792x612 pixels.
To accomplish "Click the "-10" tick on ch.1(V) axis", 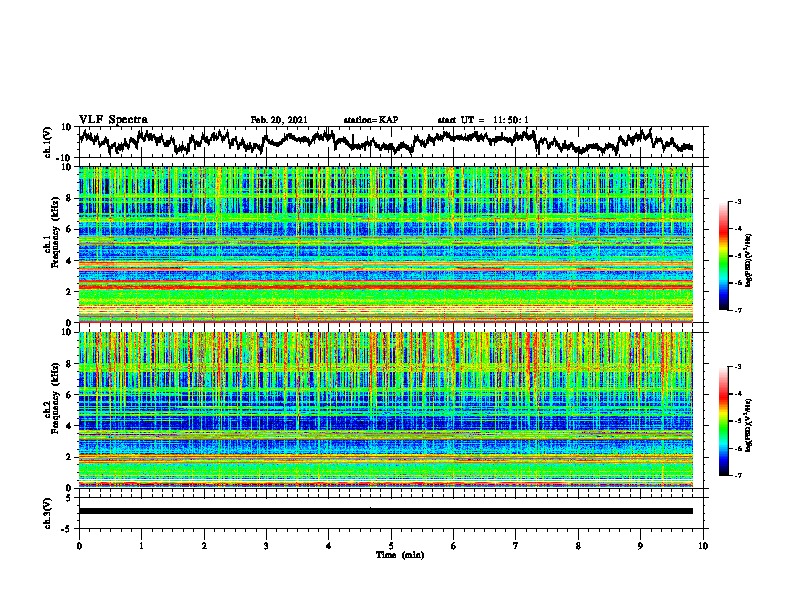I will point(65,157).
